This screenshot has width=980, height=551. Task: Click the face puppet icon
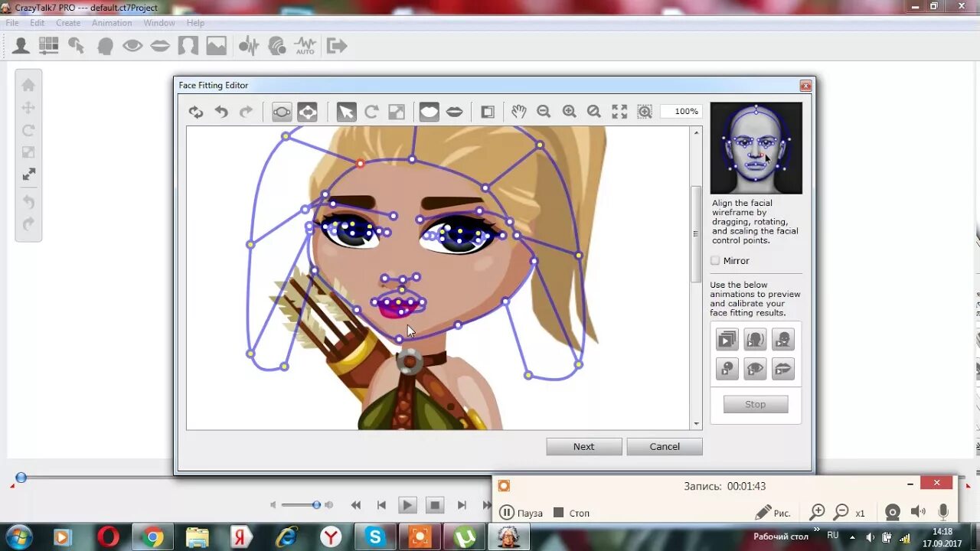click(276, 47)
